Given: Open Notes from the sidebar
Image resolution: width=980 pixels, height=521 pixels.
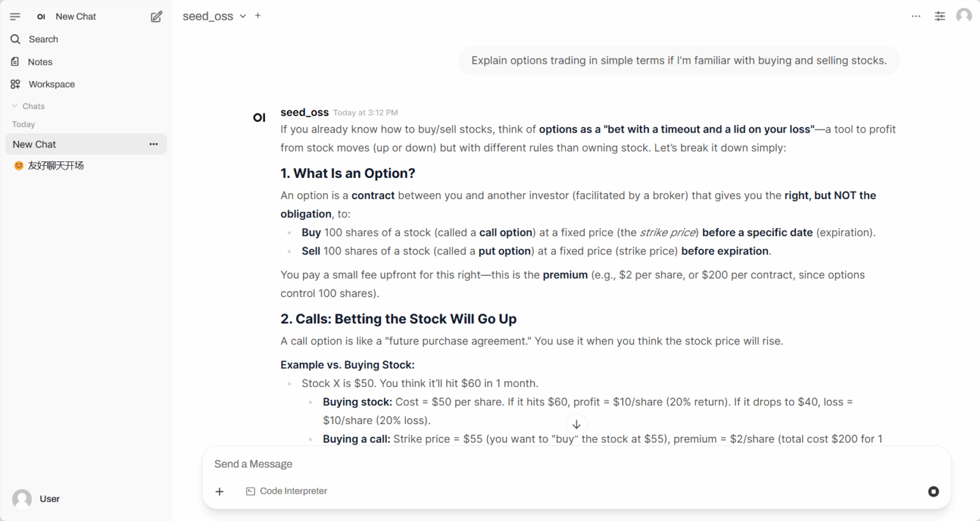Looking at the screenshot, I should tap(40, 62).
